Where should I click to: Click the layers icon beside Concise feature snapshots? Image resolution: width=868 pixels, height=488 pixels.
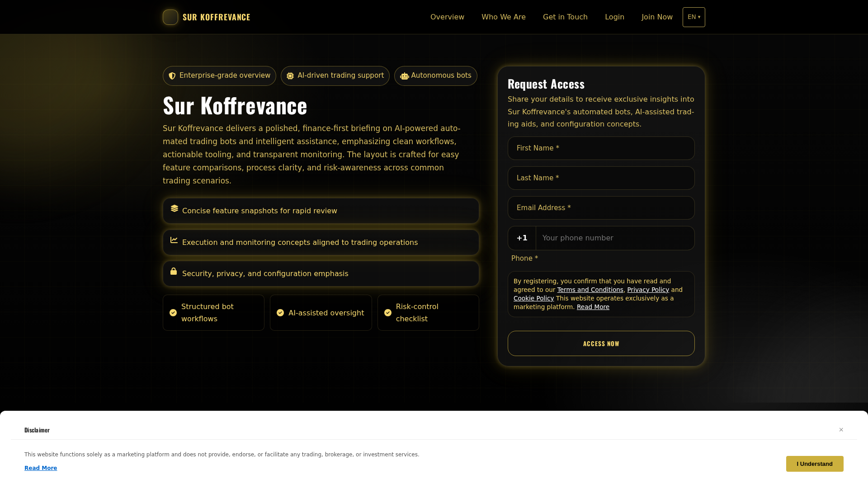(x=175, y=208)
